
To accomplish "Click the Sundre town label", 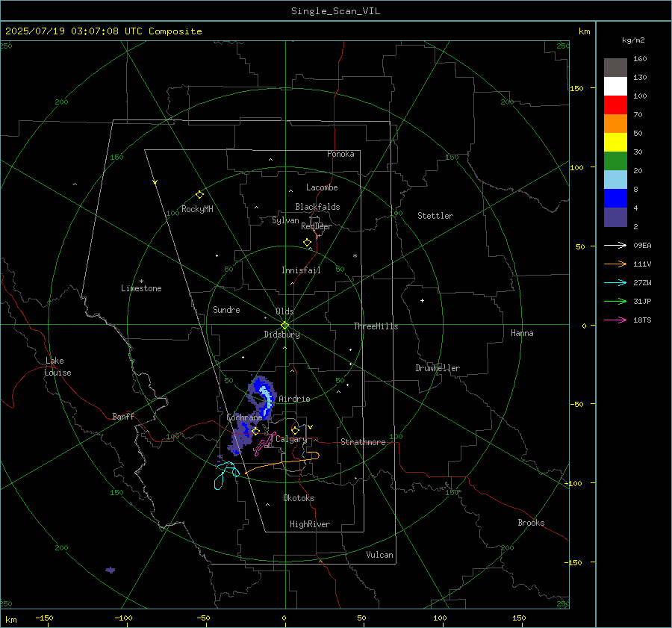I will pos(226,309).
